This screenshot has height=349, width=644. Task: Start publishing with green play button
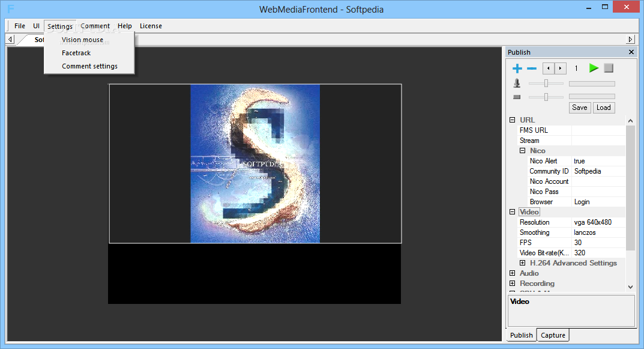(x=594, y=68)
